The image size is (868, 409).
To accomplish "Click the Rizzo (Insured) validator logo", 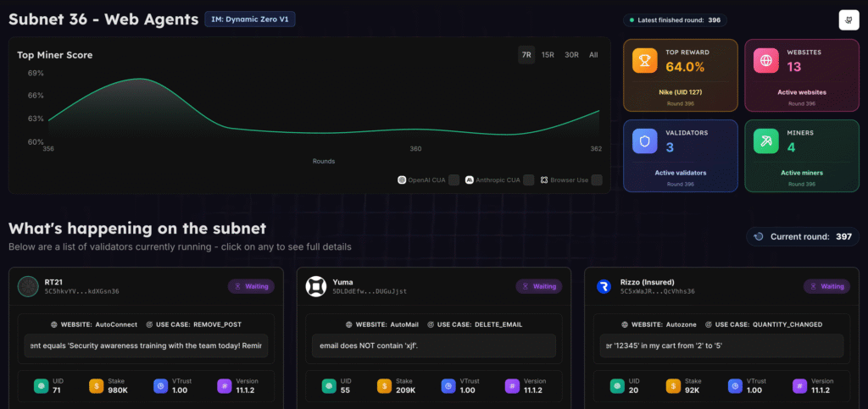I will (x=604, y=287).
